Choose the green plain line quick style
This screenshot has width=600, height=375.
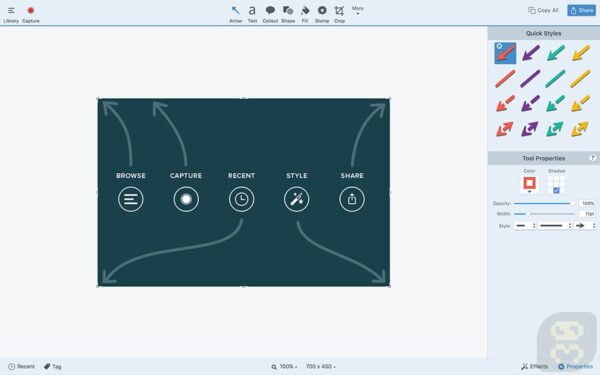[556, 79]
